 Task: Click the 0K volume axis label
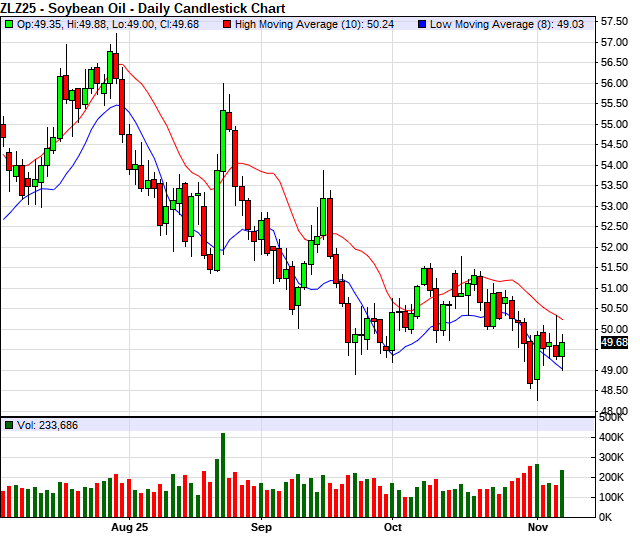[607, 517]
